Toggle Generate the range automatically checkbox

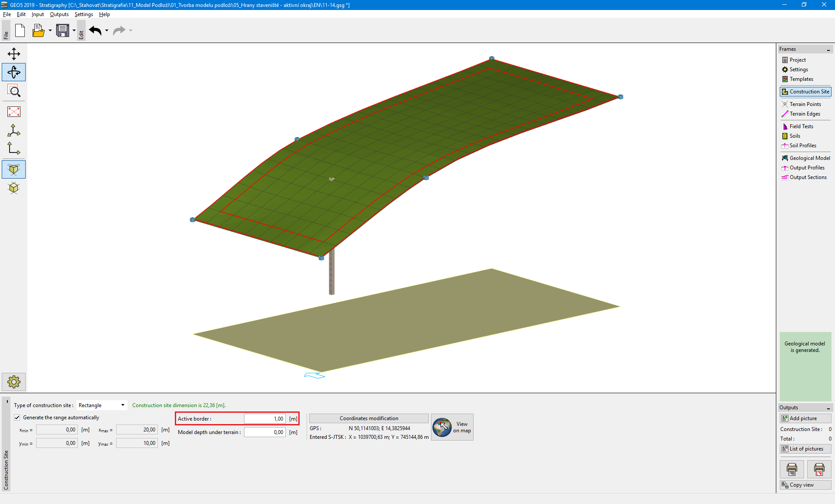point(17,418)
